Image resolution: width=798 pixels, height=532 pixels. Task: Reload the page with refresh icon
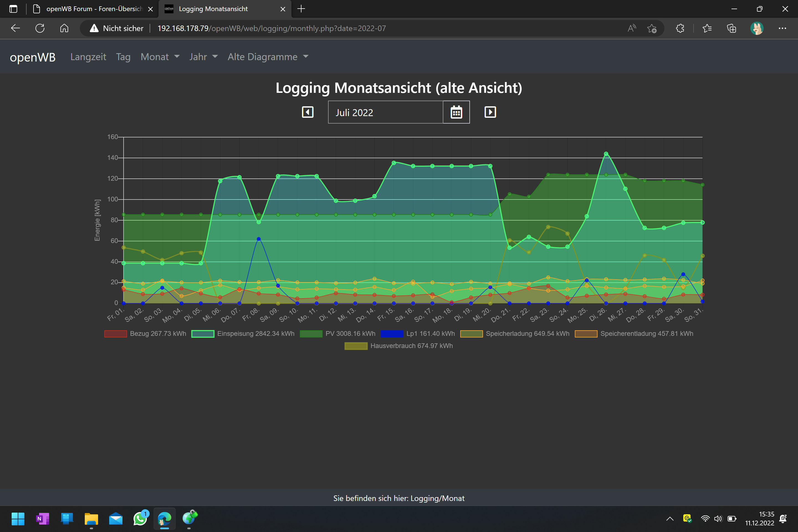coord(40,28)
